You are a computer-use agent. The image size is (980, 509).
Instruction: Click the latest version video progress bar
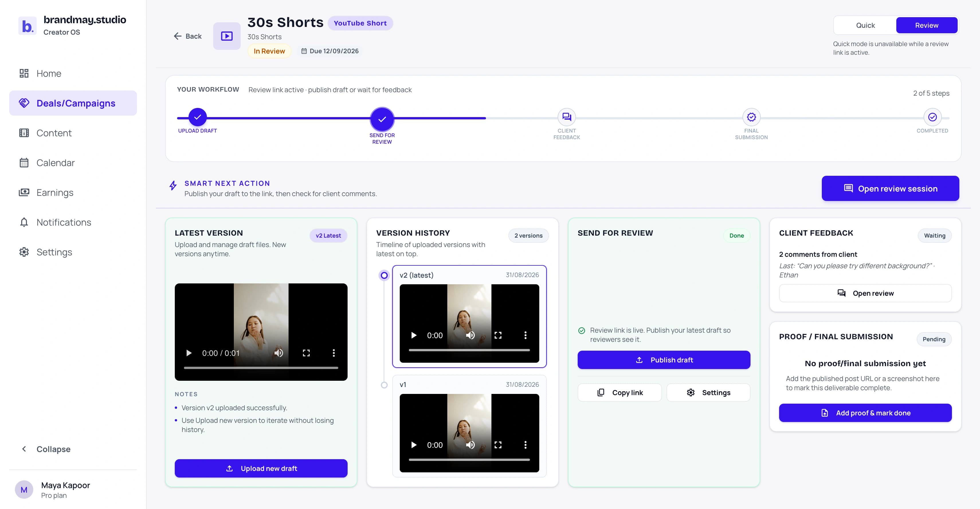pos(261,368)
